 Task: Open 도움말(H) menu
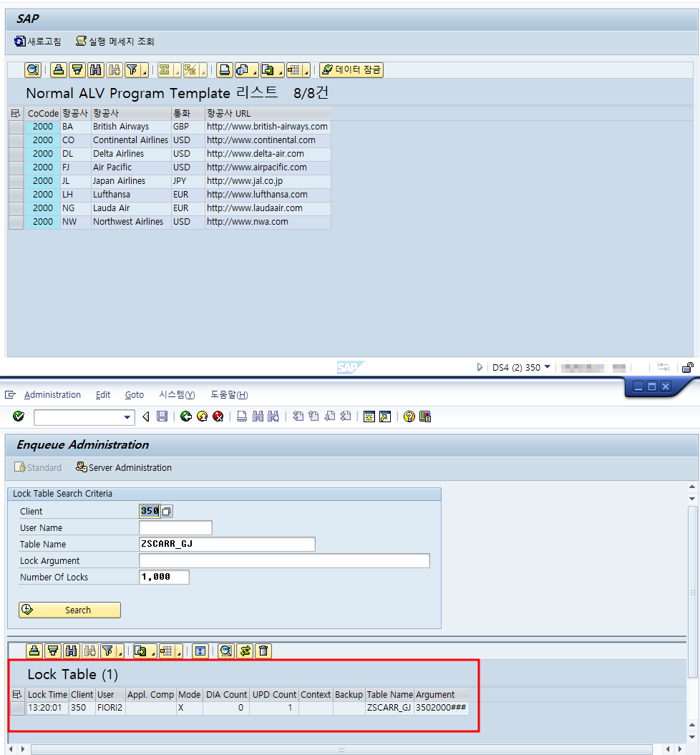229,395
